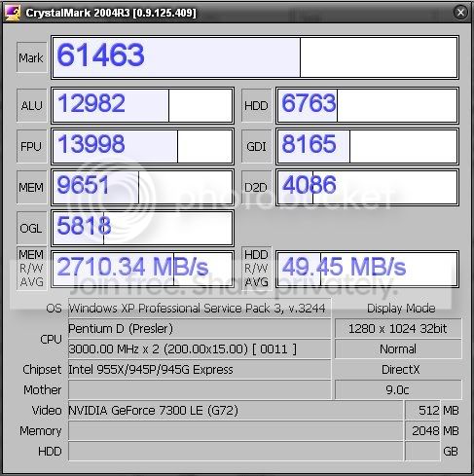Start the HDD benchmark button
The image size is (474, 476).
[x=256, y=105]
